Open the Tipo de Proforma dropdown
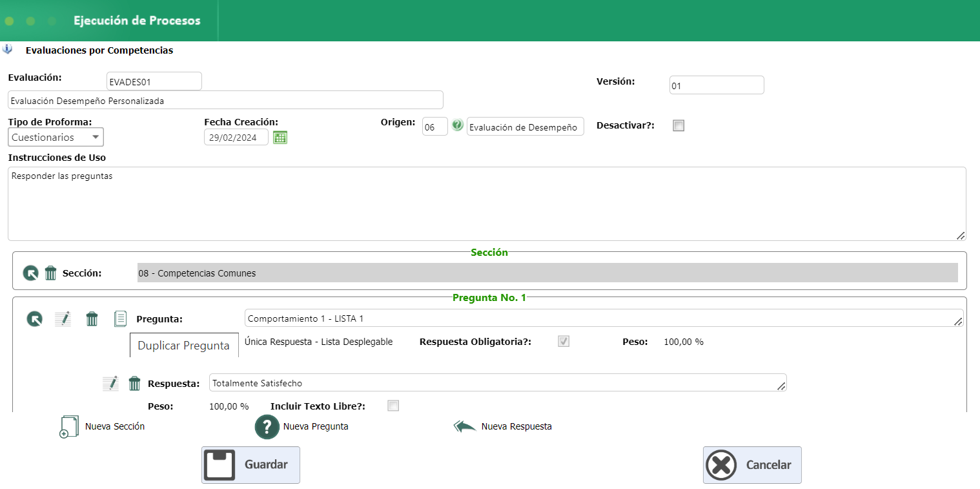The height and width of the screenshot is (489, 980). [x=56, y=137]
